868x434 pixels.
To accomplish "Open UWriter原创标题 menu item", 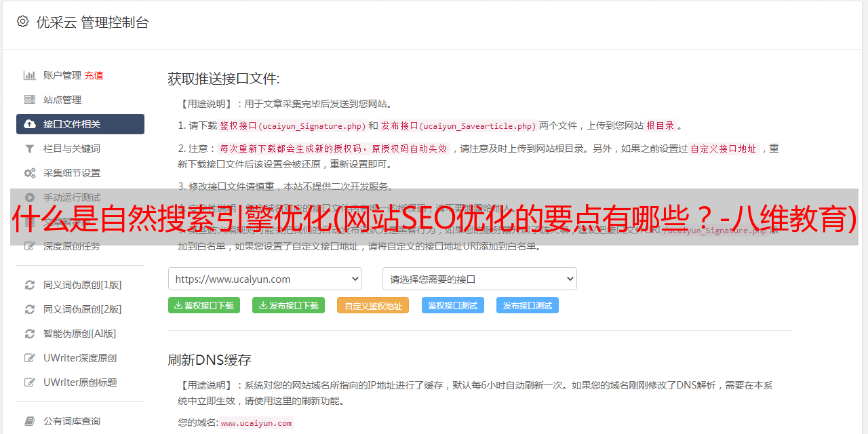I will [x=80, y=382].
